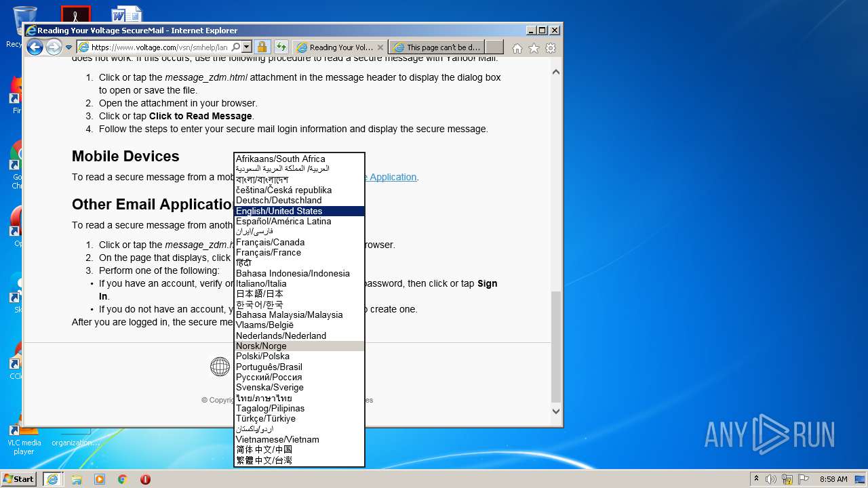Screen dimensions: 868x488
Task: Choose 한국어/한국 option
Action: click(x=299, y=304)
